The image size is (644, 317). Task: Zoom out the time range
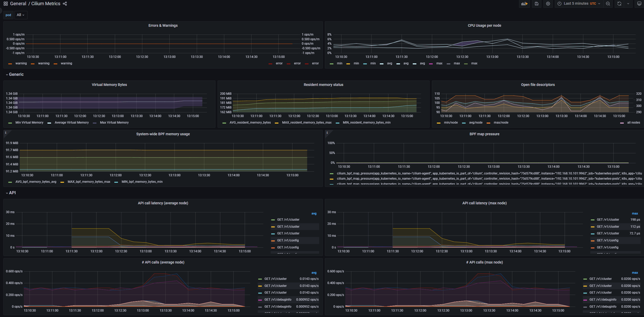(608, 4)
